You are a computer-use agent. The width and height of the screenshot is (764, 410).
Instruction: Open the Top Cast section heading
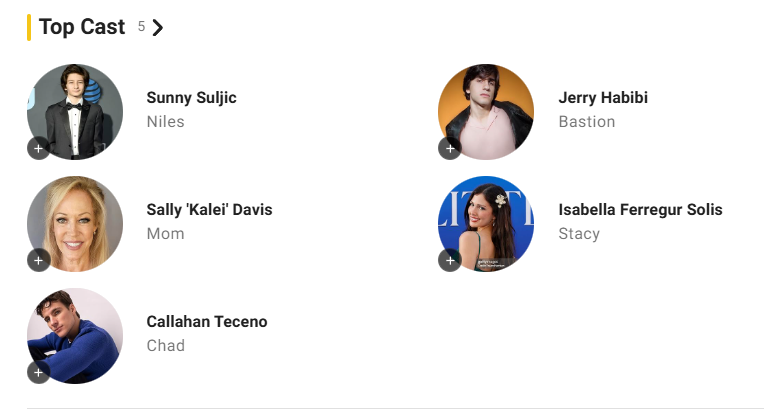pos(82,27)
